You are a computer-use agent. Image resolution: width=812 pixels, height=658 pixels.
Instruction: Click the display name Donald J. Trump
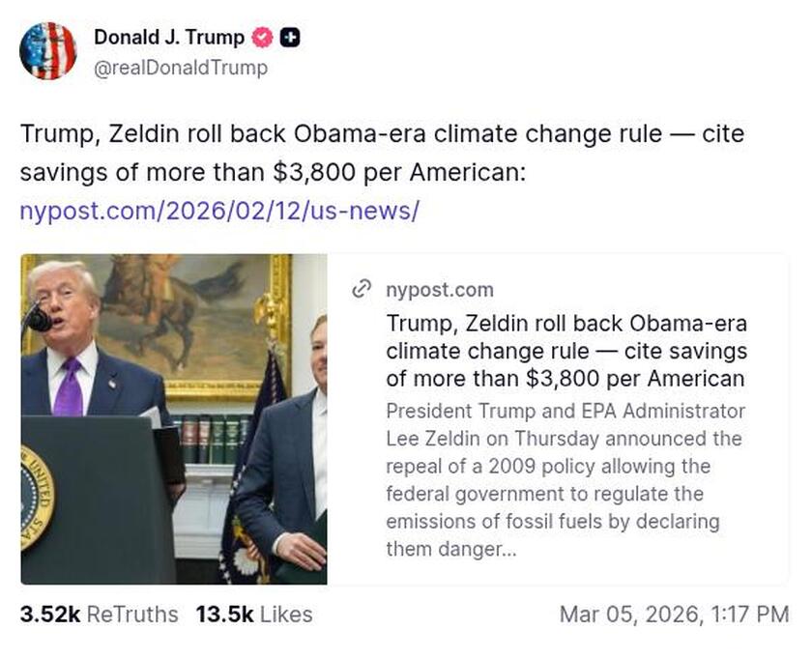(x=169, y=38)
